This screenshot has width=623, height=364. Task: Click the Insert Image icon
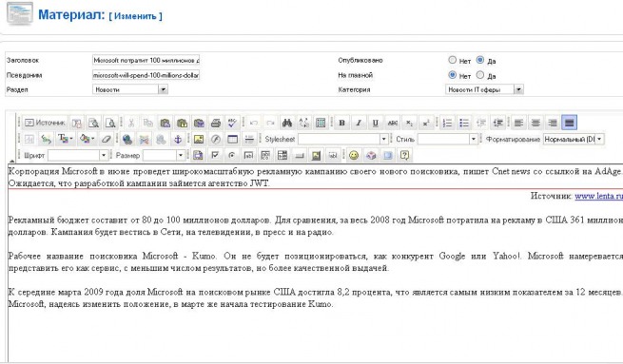point(199,139)
